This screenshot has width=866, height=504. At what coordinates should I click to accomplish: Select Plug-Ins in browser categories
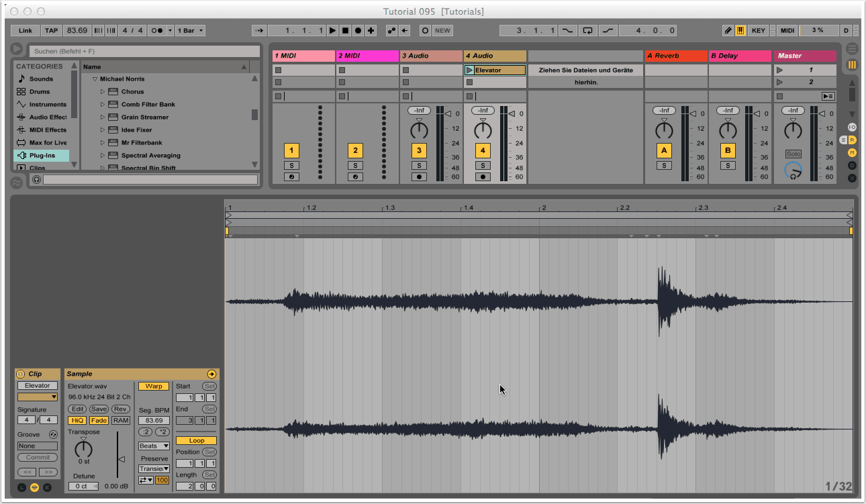tap(42, 155)
